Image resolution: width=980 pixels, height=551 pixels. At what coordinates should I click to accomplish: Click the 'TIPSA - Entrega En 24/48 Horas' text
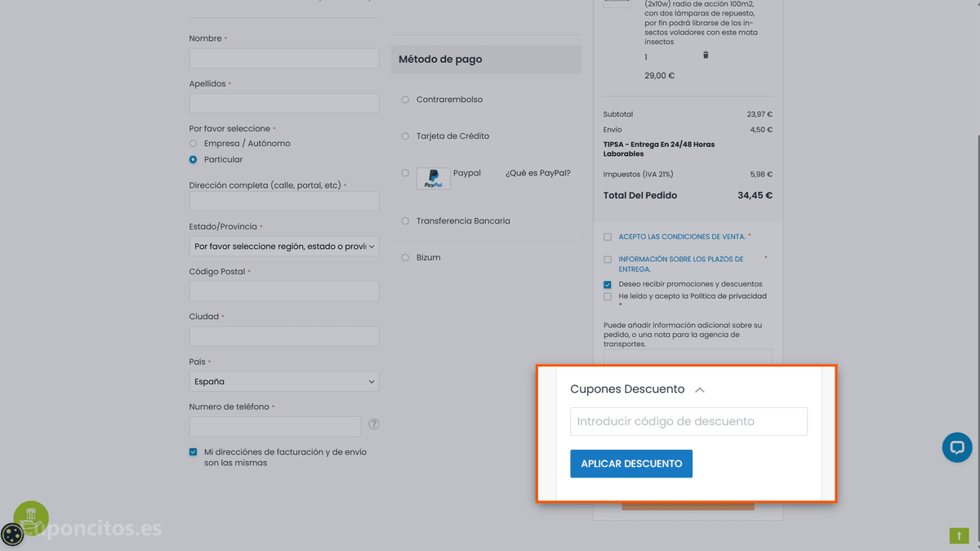659,149
